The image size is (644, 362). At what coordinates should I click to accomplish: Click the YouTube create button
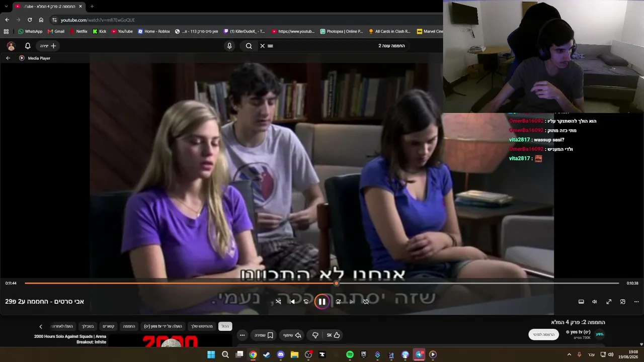click(x=48, y=46)
